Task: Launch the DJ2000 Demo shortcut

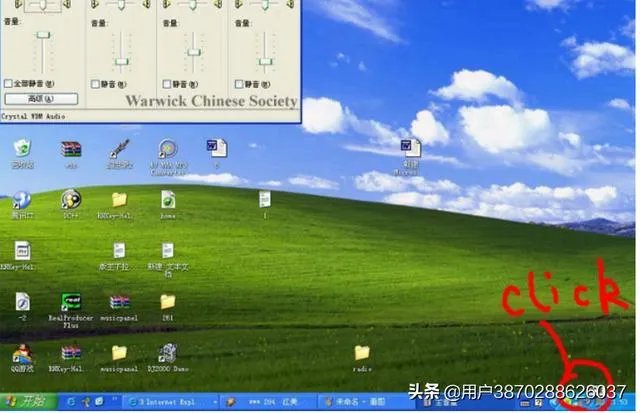Action: point(168,353)
